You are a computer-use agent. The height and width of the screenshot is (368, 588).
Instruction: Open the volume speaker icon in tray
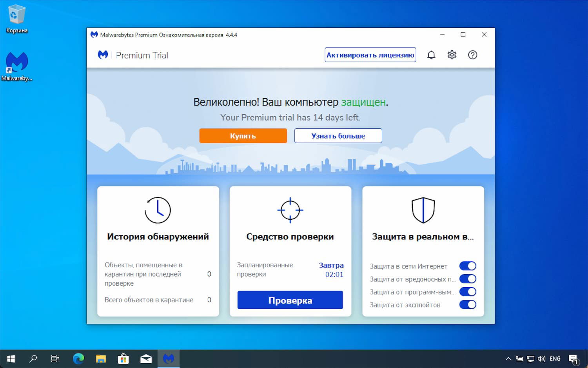pyautogui.click(x=542, y=359)
